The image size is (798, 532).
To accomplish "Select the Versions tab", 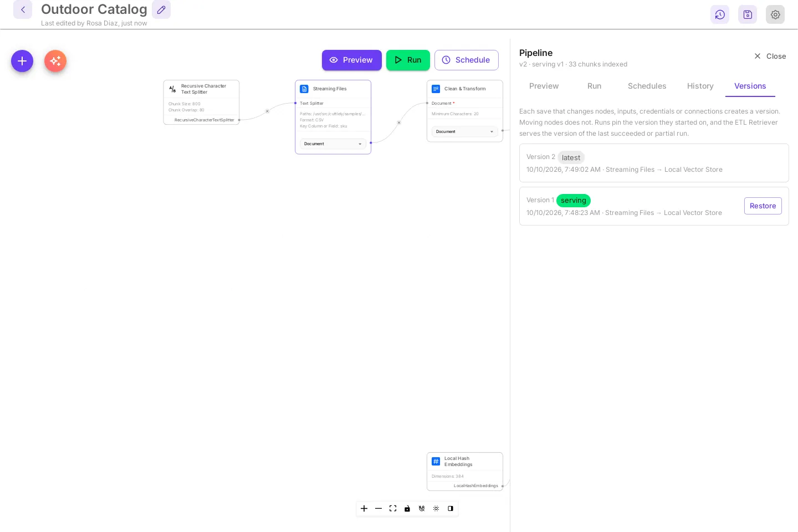I will coord(750,86).
